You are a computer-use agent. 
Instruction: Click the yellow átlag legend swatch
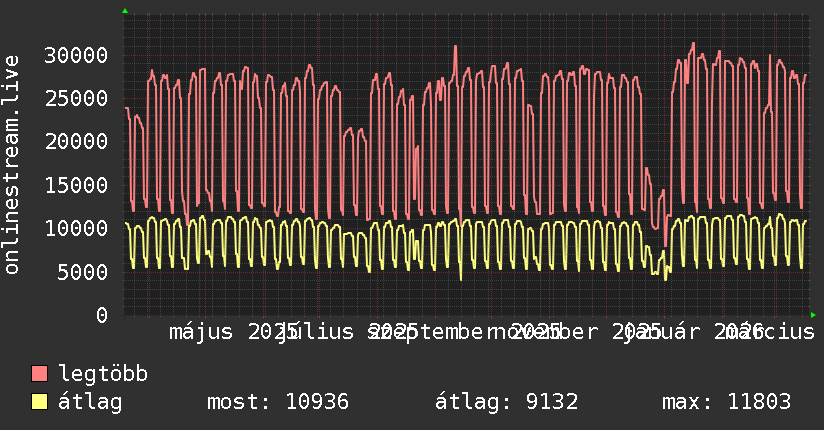39,402
